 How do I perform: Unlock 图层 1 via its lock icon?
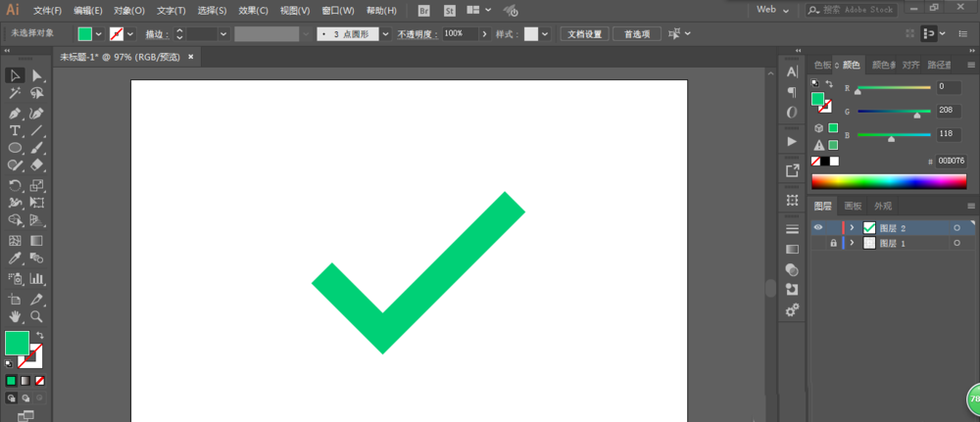coord(833,243)
